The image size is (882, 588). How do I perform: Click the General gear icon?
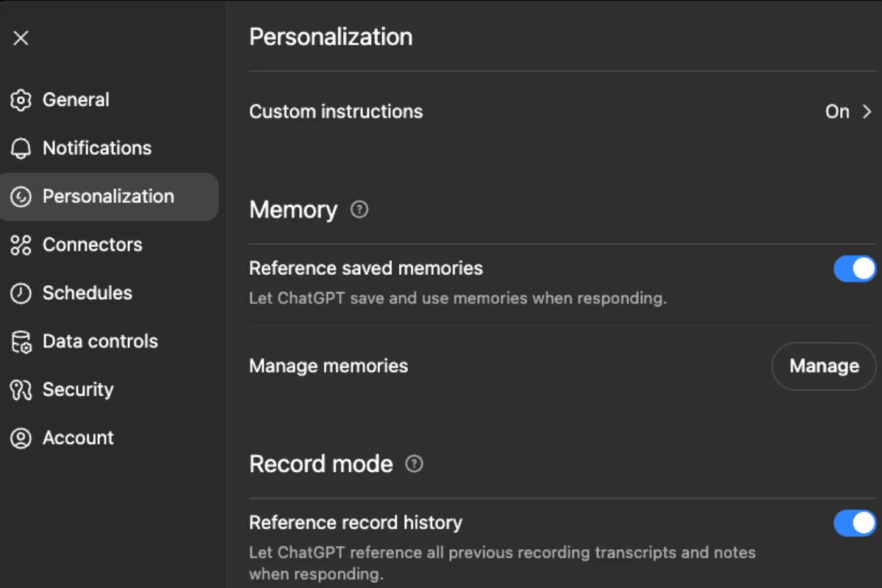21,100
